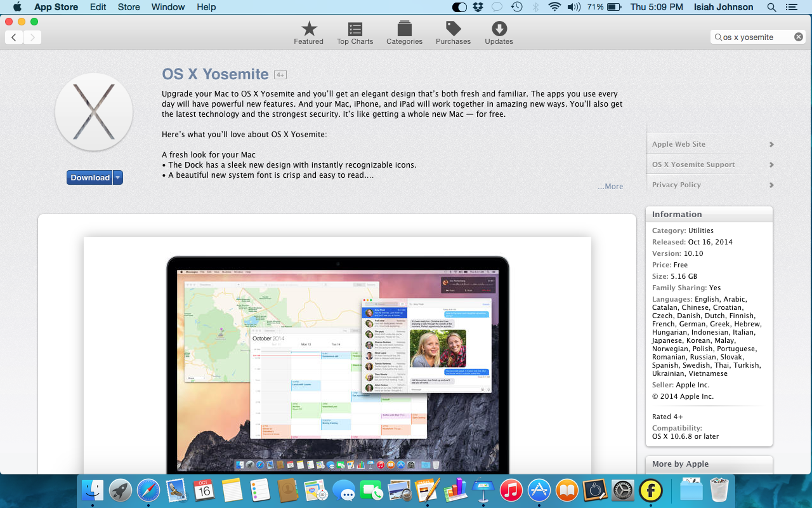Expand the Download button dropdown arrow

(x=118, y=178)
